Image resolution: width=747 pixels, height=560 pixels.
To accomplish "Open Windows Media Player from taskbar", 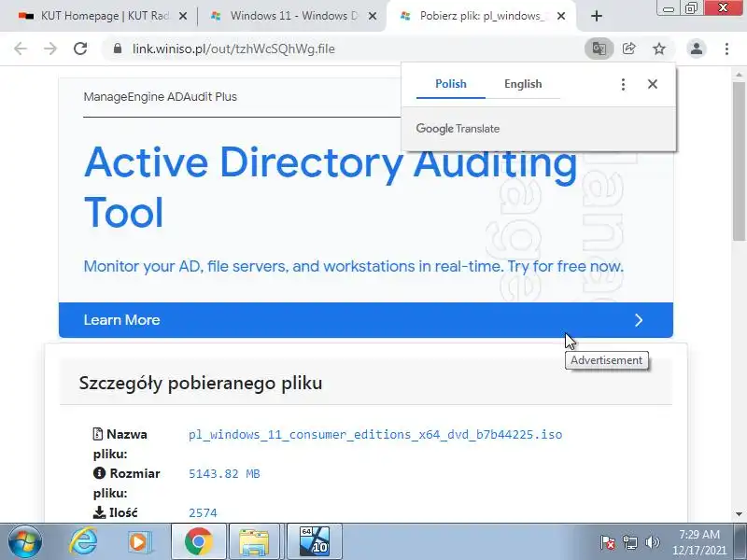I will 139,542.
